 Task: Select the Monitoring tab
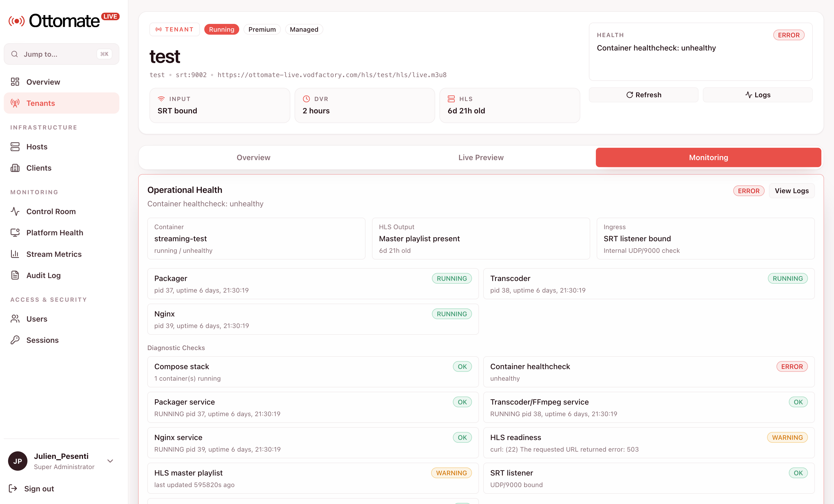[x=708, y=158]
